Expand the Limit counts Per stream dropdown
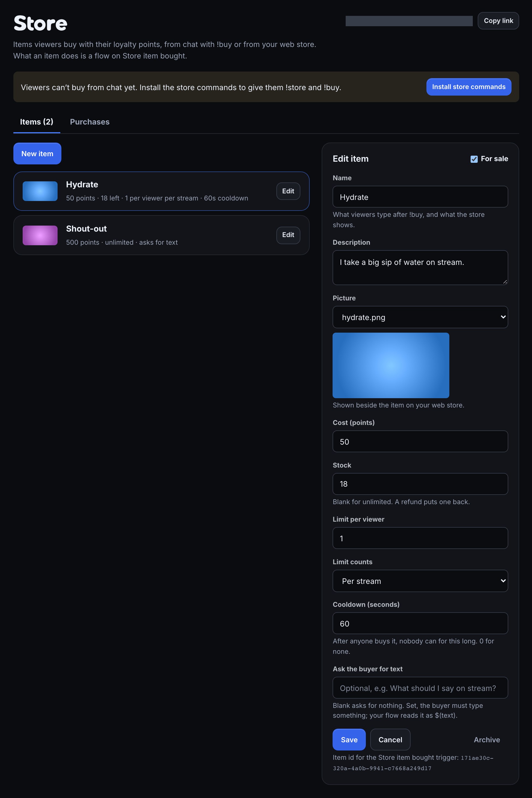532x798 pixels. 420,581
